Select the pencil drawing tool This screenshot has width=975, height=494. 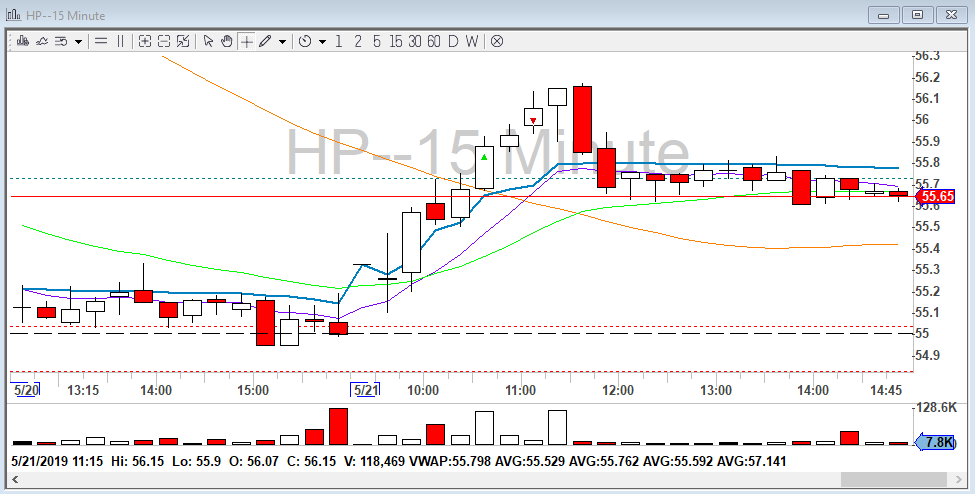coord(266,42)
